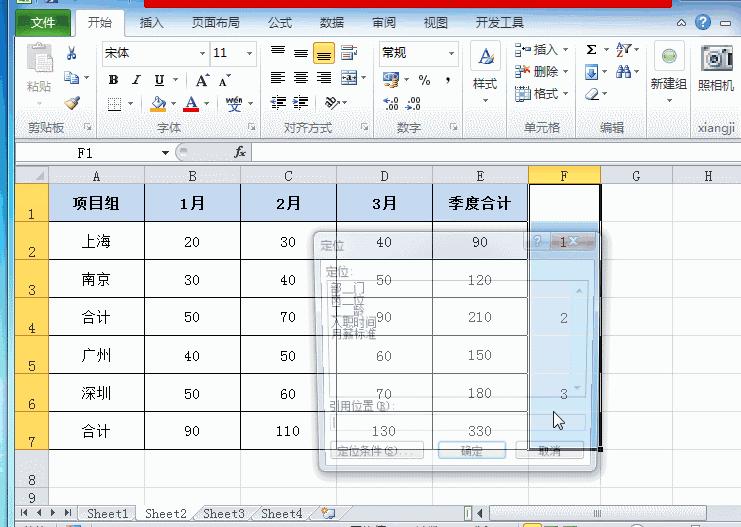Switch to 页面布局 ribbon tab
The width and height of the screenshot is (741, 527).
point(215,23)
